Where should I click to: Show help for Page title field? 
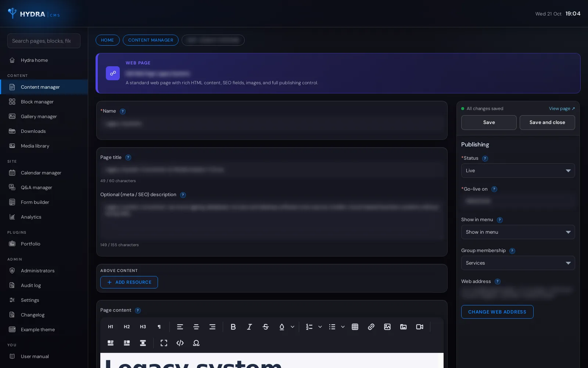128,158
